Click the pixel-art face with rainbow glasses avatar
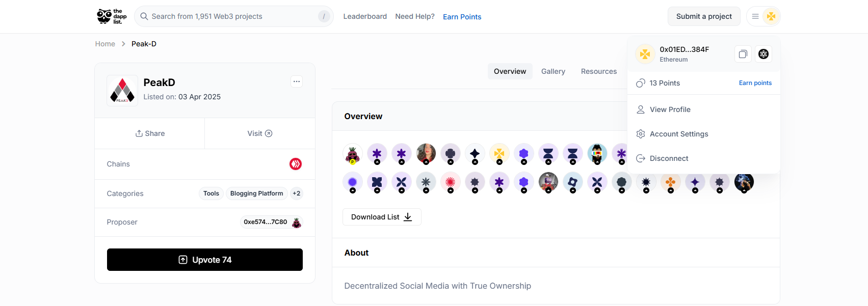The height and width of the screenshot is (306, 868). point(597,153)
